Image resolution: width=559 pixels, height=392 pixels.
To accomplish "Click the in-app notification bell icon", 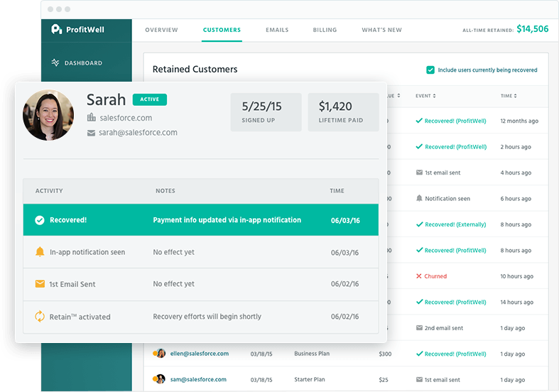I will coord(40,252).
